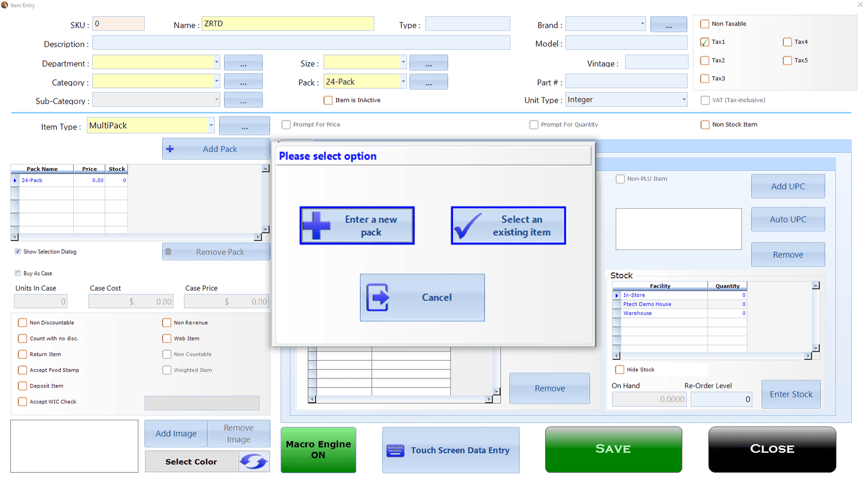Check the Tax2 checkbox
868x488 pixels.
(x=705, y=60)
